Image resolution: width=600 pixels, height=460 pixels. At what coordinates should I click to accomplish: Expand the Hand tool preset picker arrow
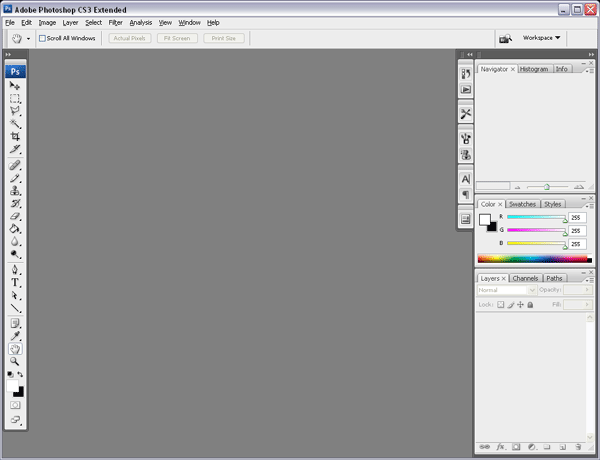pyautogui.click(x=28, y=39)
